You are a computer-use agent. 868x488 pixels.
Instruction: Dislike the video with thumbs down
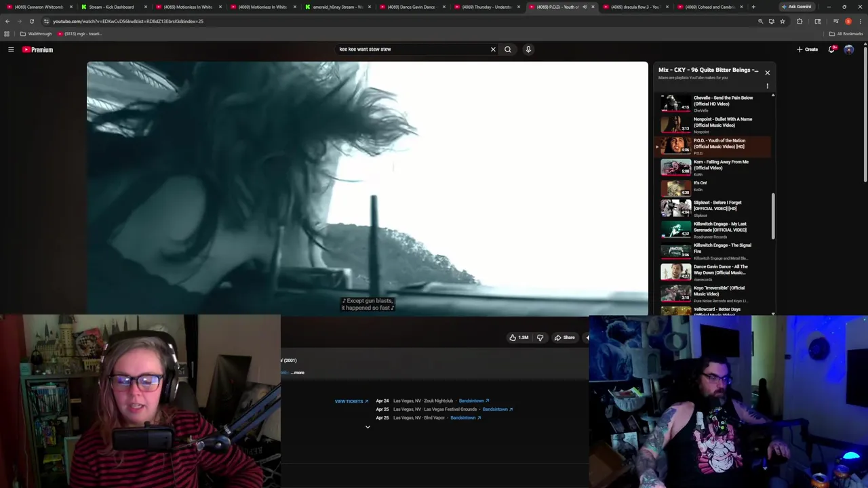point(540,338)
